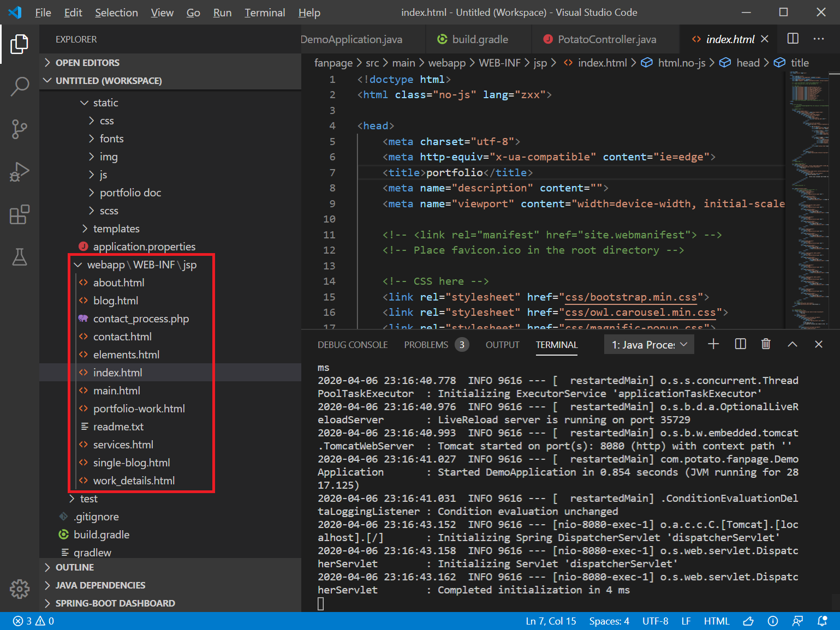840x630 pixels.
Task: Open the Search view in activity bar
Action: click(19, 86)
